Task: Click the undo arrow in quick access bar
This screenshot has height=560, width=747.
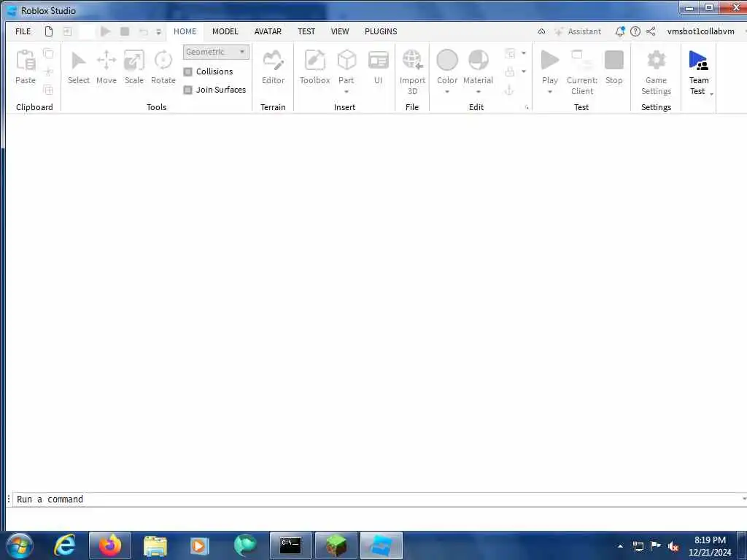Action: (144, 32)
